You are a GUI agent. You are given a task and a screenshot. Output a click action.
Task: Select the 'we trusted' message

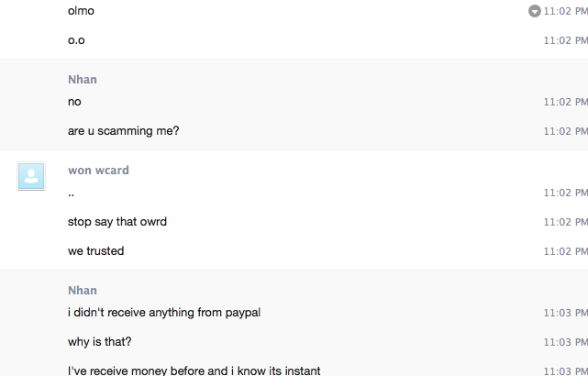click(x=95, y=251)
